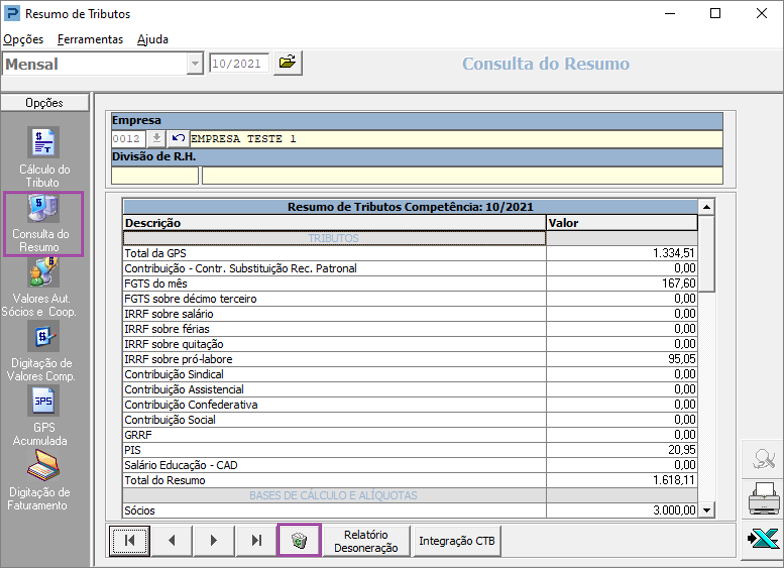Open Digitação de Valores Comp.
The height and width of the screenshot is (568, 784).
(x=42, y=352)
